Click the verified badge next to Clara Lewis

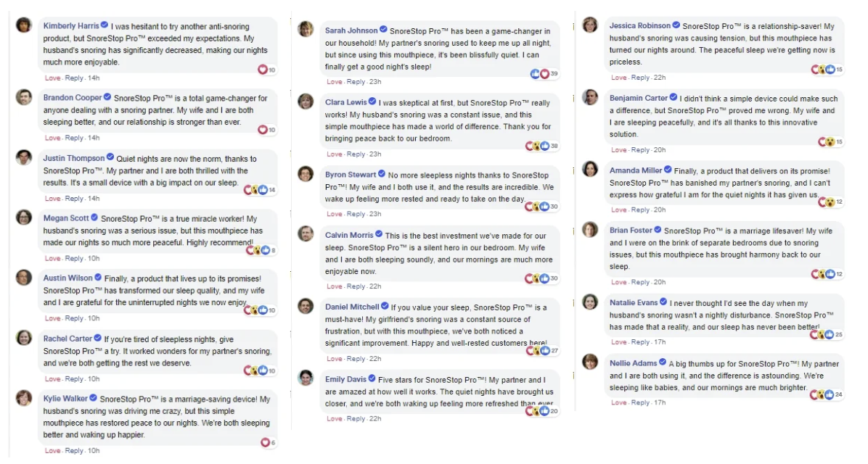click(x=372, y=101)
